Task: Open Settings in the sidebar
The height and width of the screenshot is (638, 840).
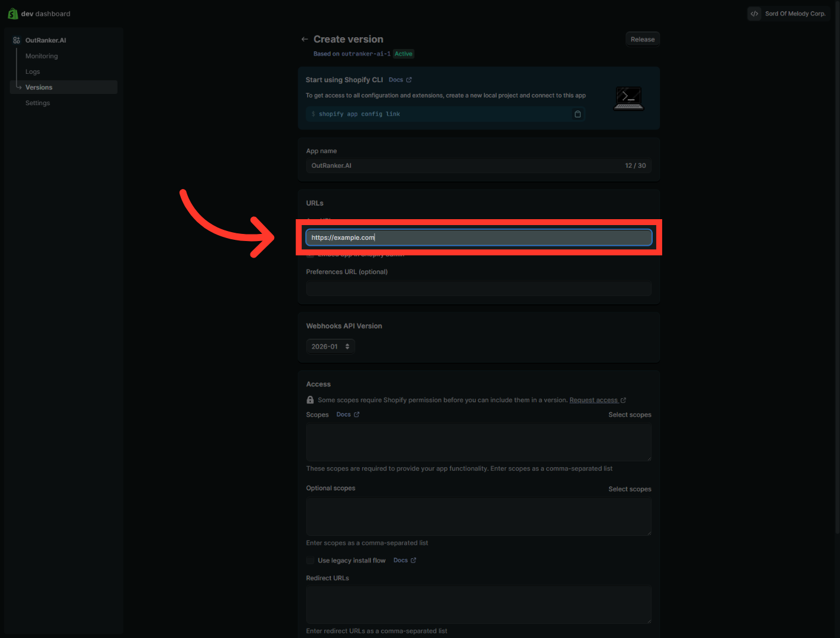Action: [x=38, y=103]
